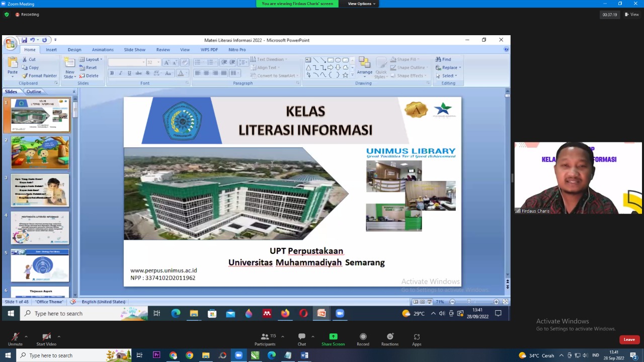Click the Find button
Screen dimensions: 644x362
[x=443, y=59]
